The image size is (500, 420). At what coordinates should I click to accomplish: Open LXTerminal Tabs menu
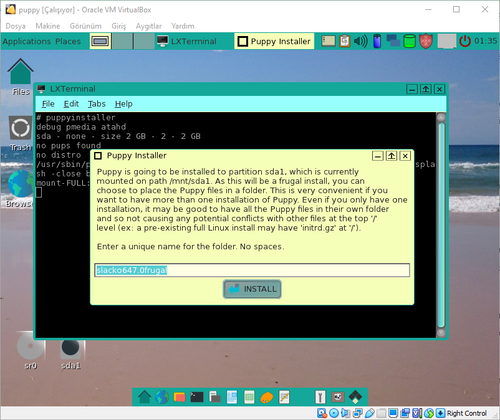tap(97, 104)
